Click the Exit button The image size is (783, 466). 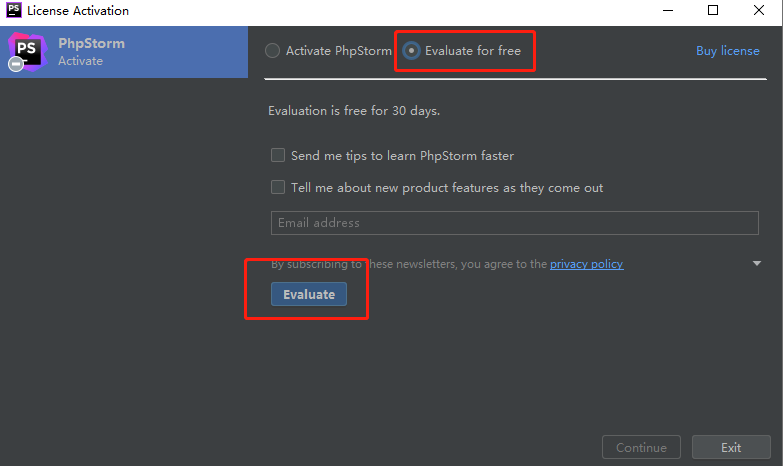point(730,448)
